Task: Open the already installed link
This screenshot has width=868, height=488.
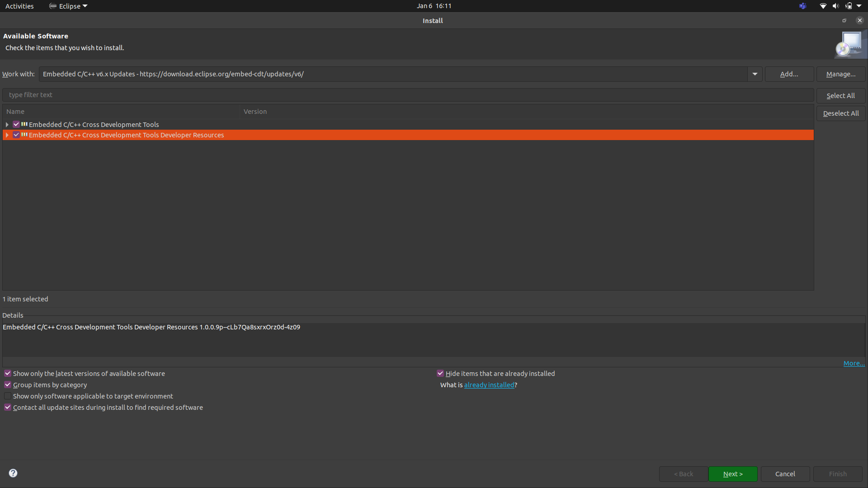Action: [x=489, y=385]
